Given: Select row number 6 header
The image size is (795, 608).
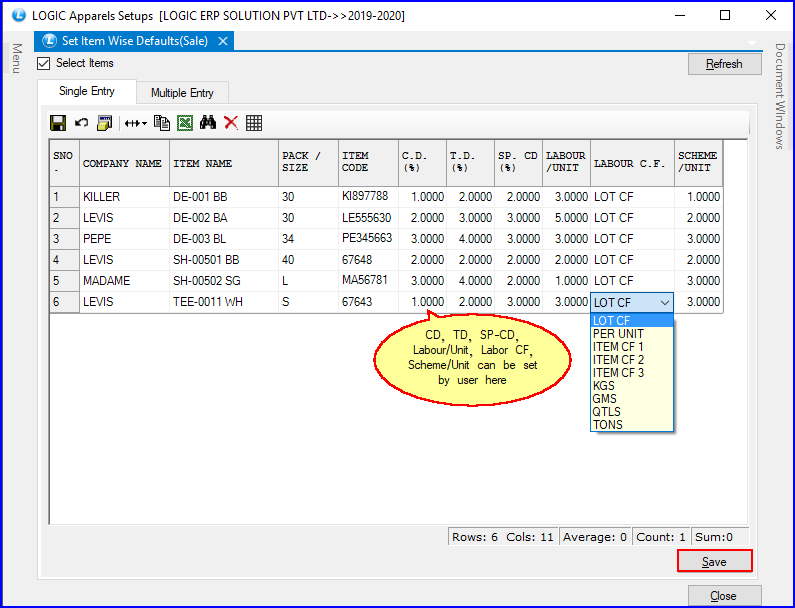Looking at the screenshot, I should 64,302.
